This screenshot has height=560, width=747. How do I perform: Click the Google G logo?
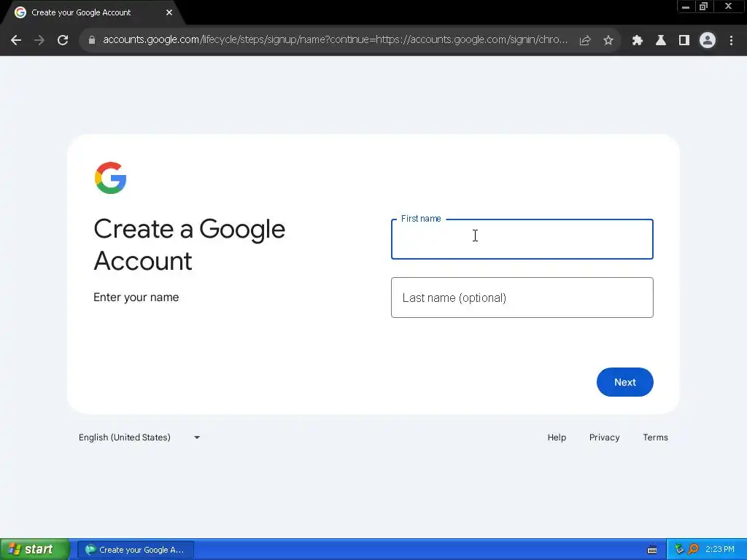click(111, 178)
